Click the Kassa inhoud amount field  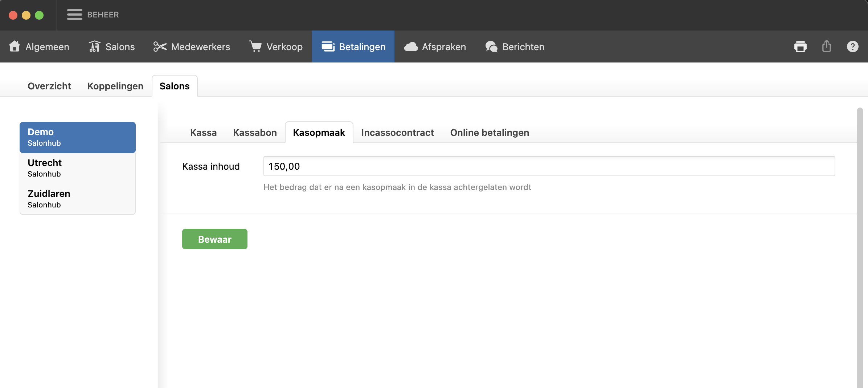point(549,166)
